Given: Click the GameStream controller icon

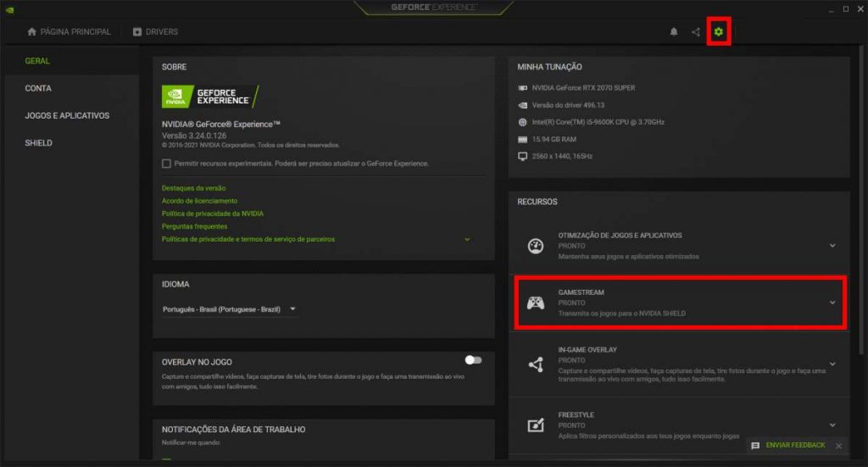Looking at the screenshot, I should click(x=536, y=303).
